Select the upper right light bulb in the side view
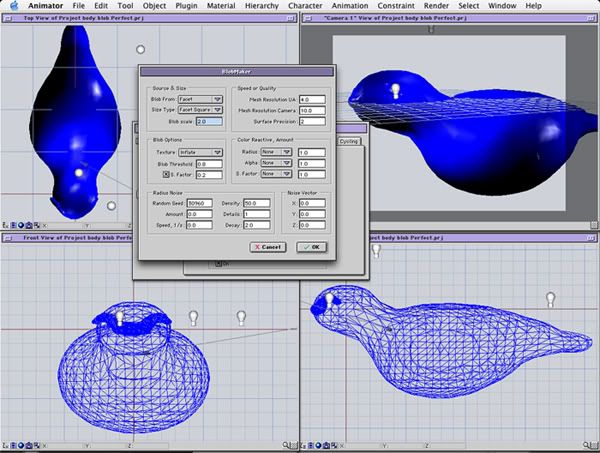The width and height of the screenshot is (600, 453). 549,299
